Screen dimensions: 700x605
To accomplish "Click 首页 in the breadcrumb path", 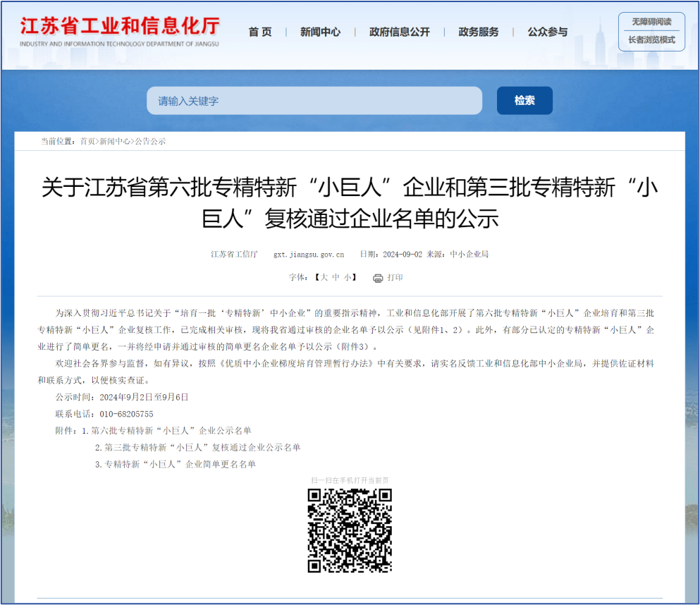I will point(87,141).
